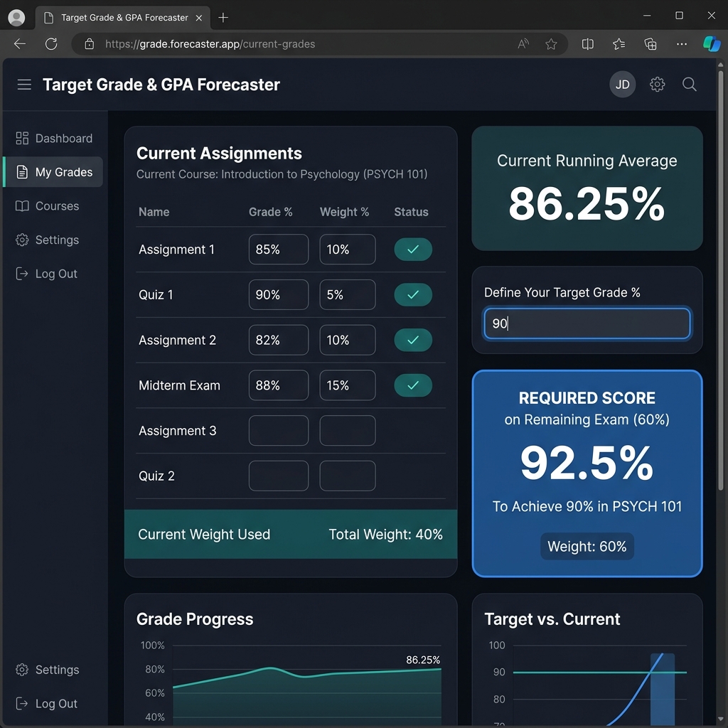Edit Midterm Exam weight field 15%
Viewport: 728px width, 728px height.
tap(347, 385)
